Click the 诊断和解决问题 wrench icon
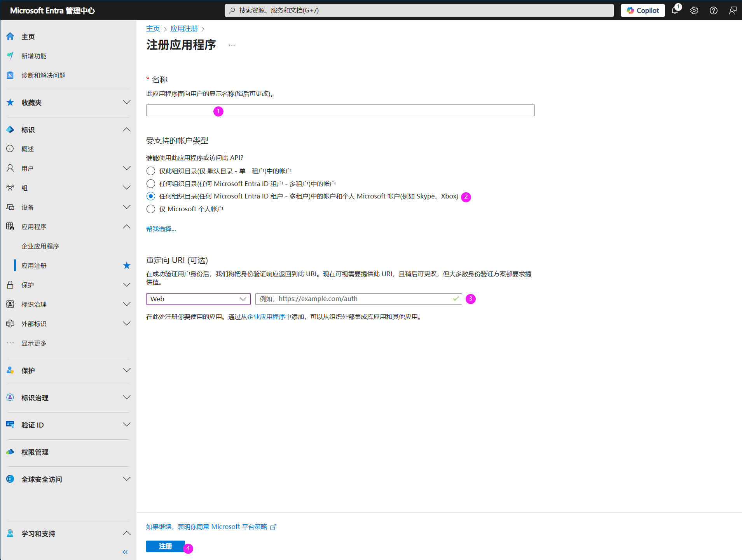 [10, 75]
